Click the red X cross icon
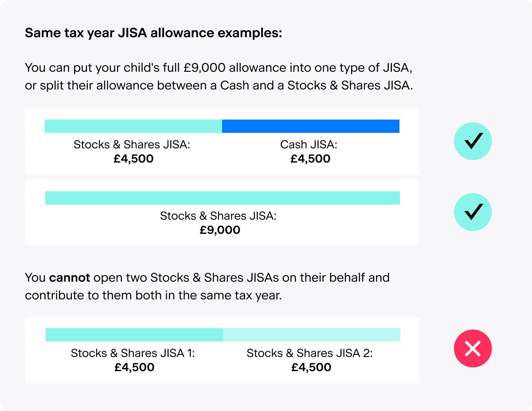The height and width of the screenshot is (411, 532). click(x=473, y=349)
